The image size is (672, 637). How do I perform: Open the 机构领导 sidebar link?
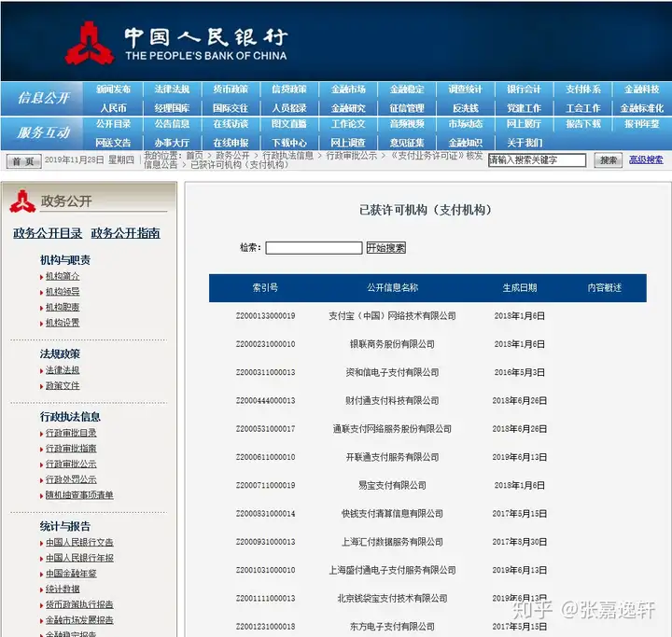(x=63, y=292)
